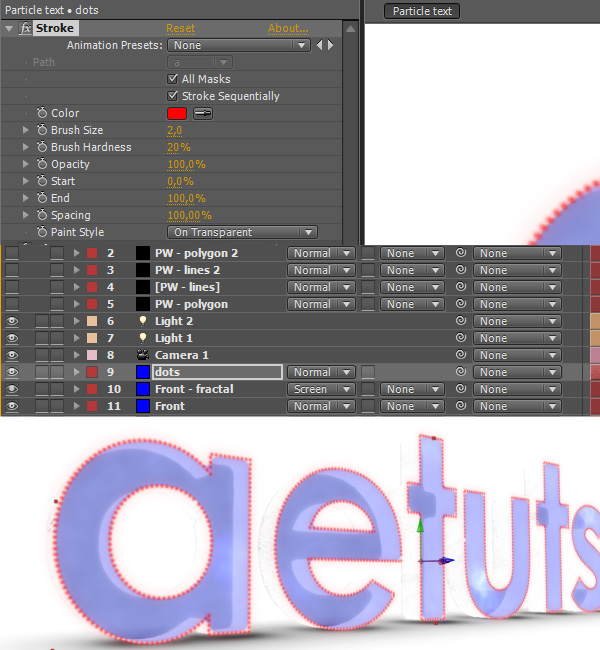Click Reset on the Stroke effect
This screenshot has height=650, width=600.
pos(180,28)
